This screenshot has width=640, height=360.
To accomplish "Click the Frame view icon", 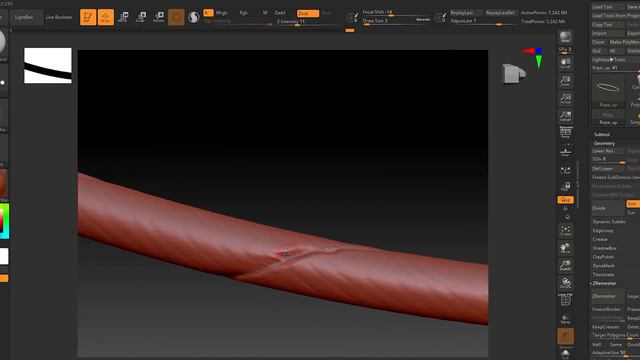I will tap(565, 231).
